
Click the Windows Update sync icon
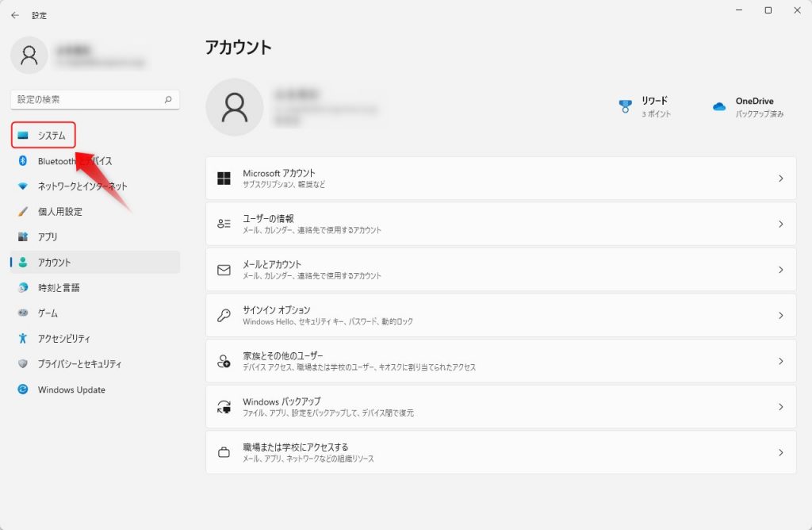[x=23, y=389]
